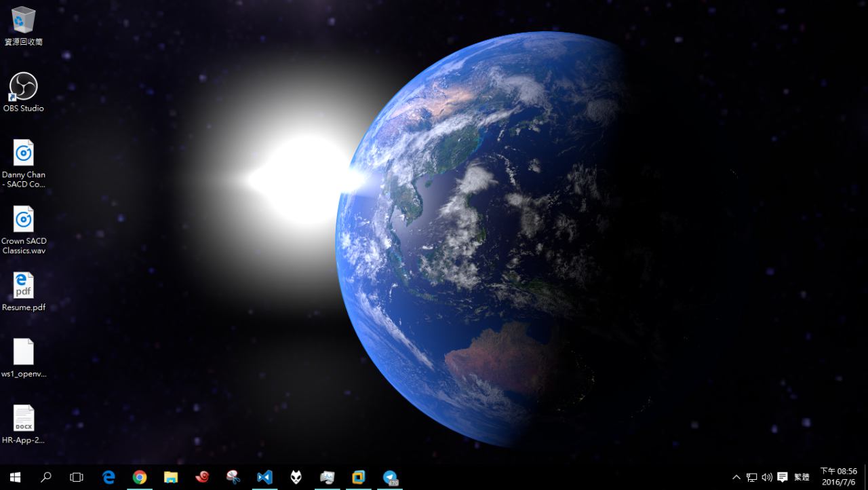The image size is (868, 490).
Task: Select the Danny Chan SACD audio file
Action: point(23,153)
